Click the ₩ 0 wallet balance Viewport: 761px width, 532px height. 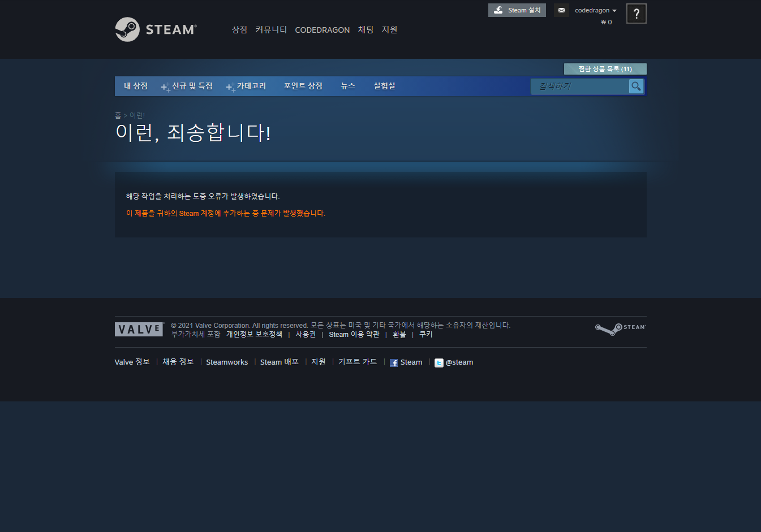pyautogui.click(x=606, y=22)
